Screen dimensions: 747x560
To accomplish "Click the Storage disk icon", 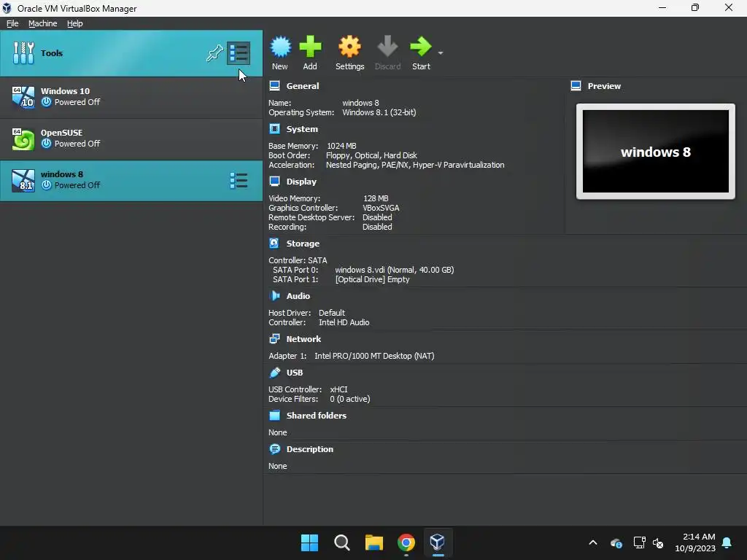I will pos(274,243).
